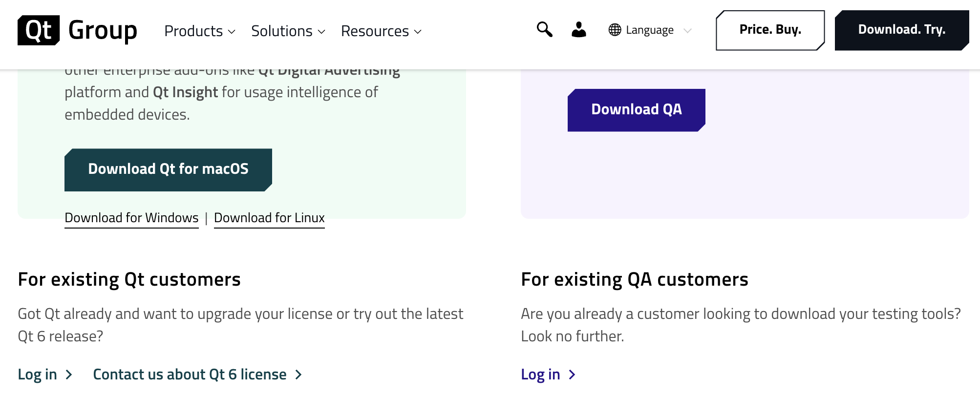This screenshot has width=980, height=418.
Task: Open Log in for existing Qt customers
Action: pos(38,375)
